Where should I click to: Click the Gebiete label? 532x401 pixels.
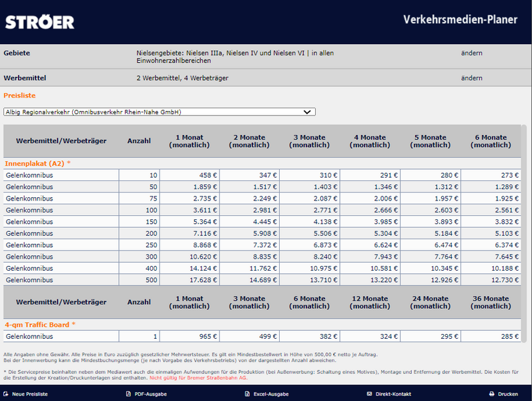point(17,53)
